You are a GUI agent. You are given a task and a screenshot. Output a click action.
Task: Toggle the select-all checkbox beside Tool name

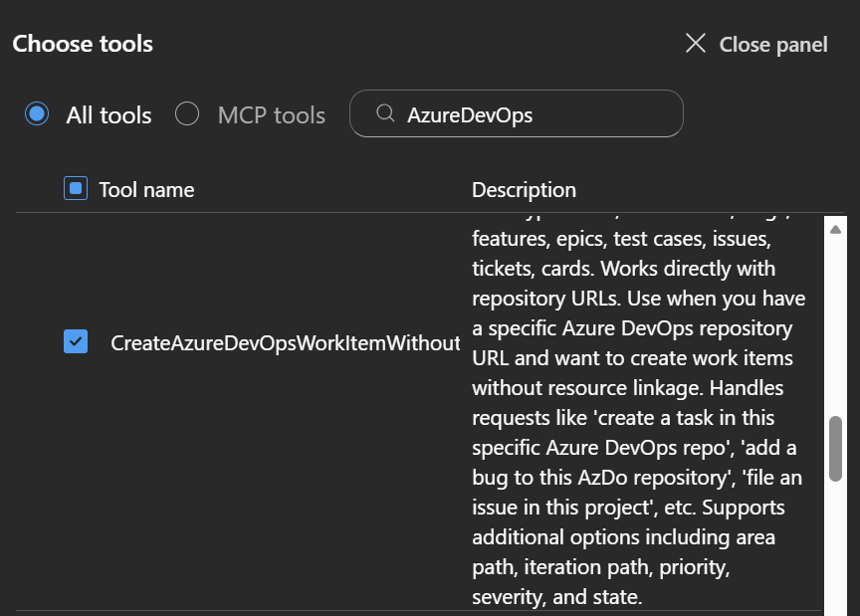tap(76, 188)
